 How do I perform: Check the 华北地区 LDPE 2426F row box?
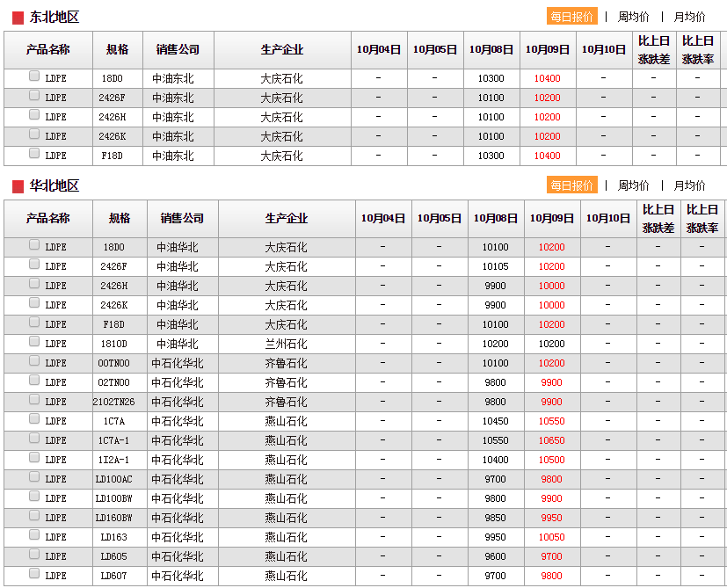(x=34, y=264)
